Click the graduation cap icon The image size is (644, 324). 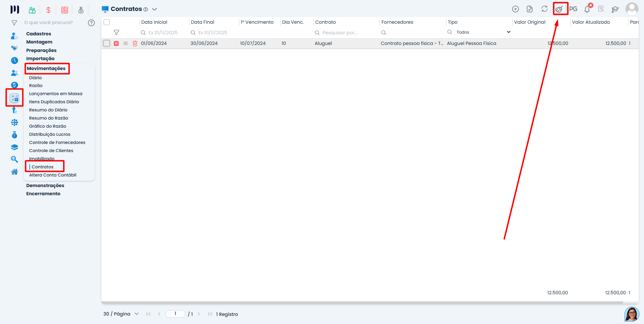pos(615,10)
